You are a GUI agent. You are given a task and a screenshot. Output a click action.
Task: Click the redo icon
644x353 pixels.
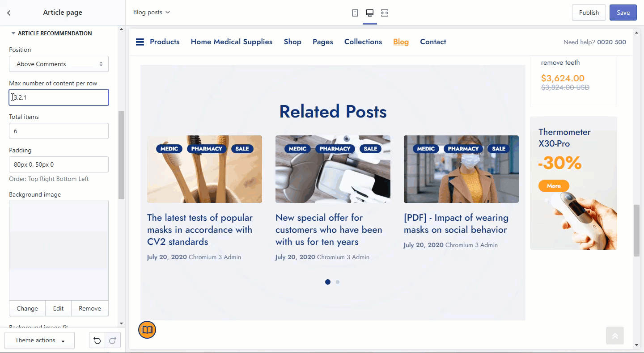(x=113, y=340)
